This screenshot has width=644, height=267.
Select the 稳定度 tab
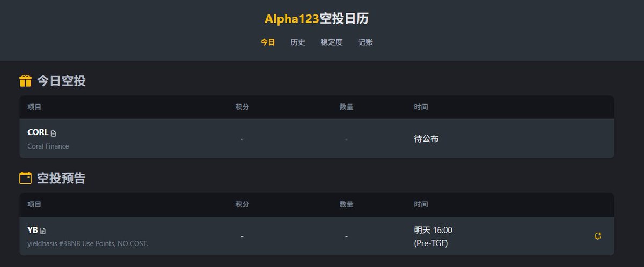pos(332,42)
